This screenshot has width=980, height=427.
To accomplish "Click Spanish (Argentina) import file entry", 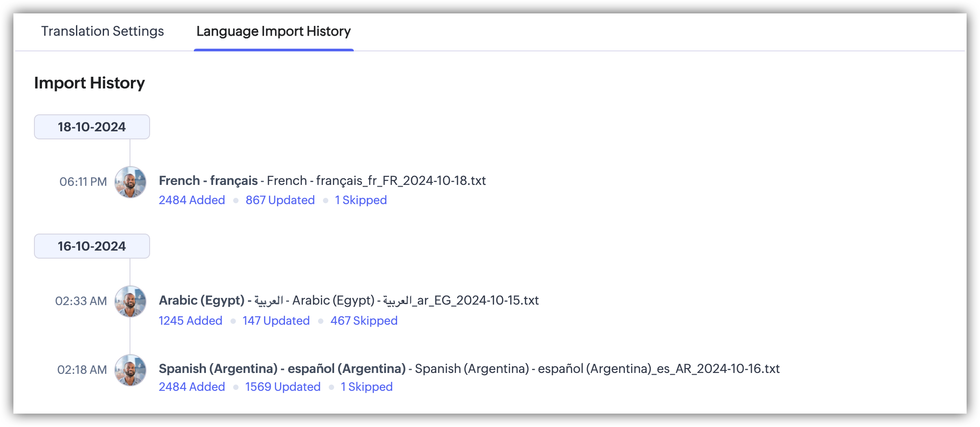I will pyautogui.click(x=469, y=369).
